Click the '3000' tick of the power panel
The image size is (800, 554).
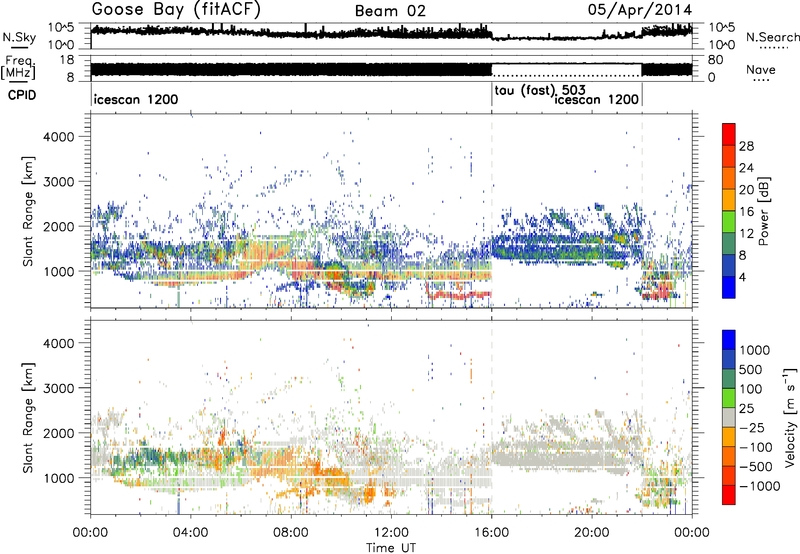click(x=59, y=182)
